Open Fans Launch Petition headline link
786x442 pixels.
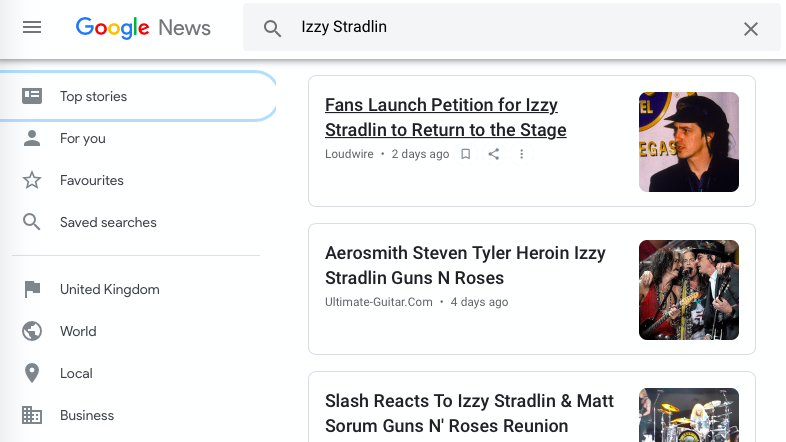pos(445,117)
